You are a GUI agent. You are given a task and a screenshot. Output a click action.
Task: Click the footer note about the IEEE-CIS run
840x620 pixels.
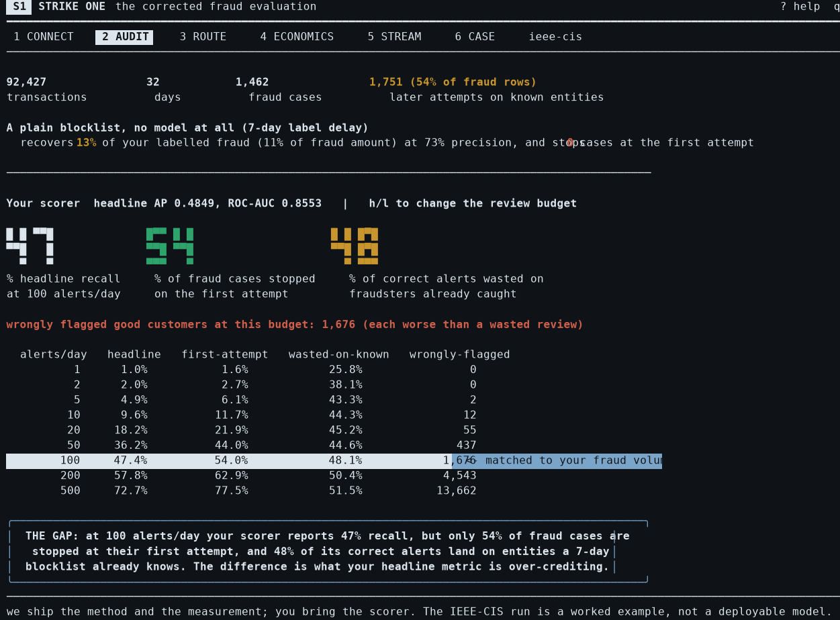[x=420, y=612]
